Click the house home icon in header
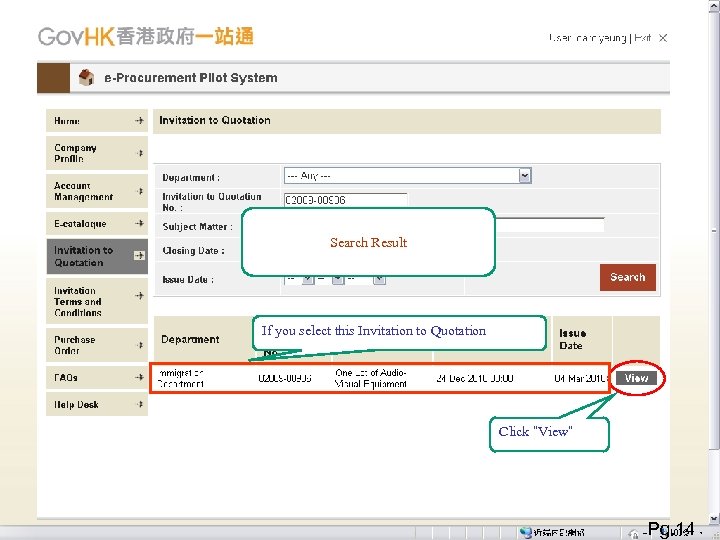Viewport: 720px width, 540px height. [86, 77]
